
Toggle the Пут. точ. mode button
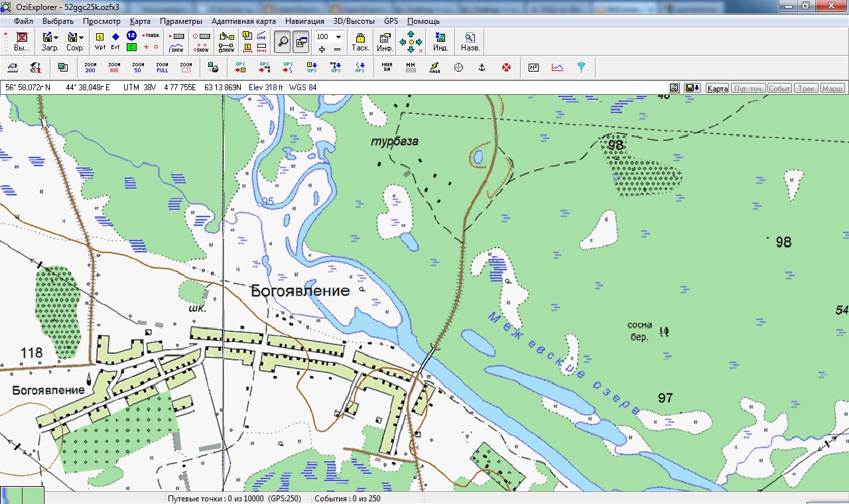point(748,88)
